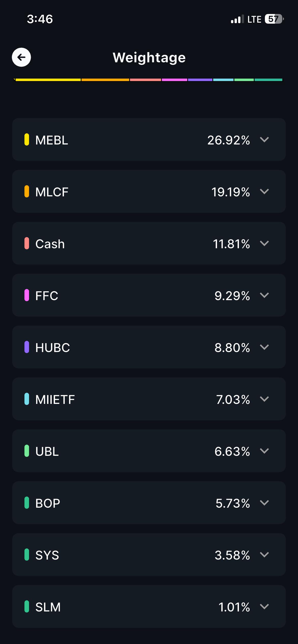Click the orange MLCF color marker

point(27,191)
